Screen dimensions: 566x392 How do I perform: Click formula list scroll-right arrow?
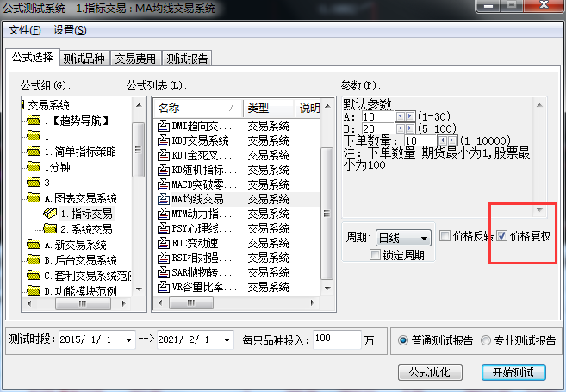313,302
